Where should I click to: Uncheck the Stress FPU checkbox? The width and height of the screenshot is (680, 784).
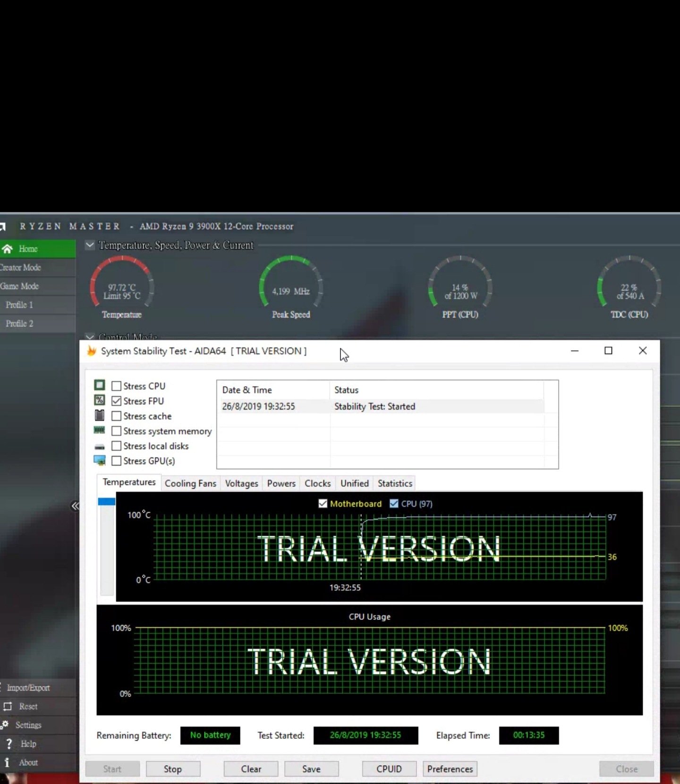coord(116,401)
